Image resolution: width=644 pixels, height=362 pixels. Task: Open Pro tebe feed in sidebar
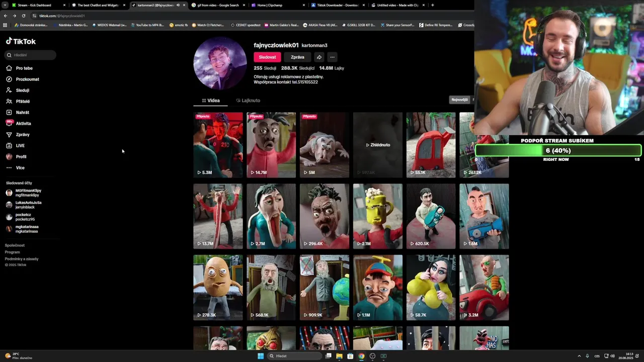coord(20,68)
